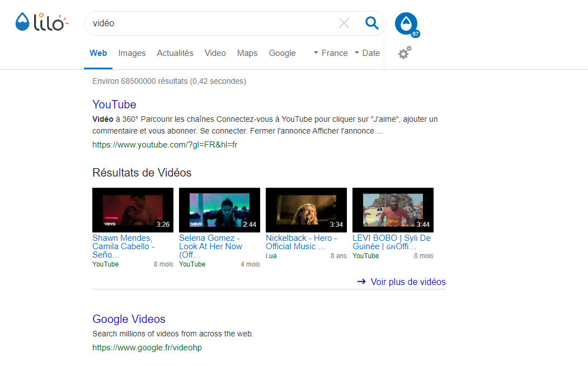
Task: Open the YouTube result title
Action: tap(114, 104)
